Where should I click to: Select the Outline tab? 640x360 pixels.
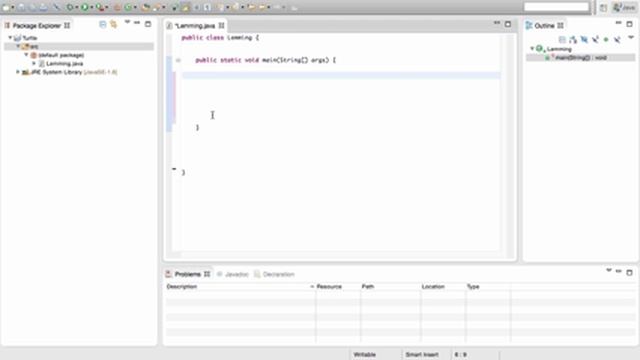(x=544, y=25)
